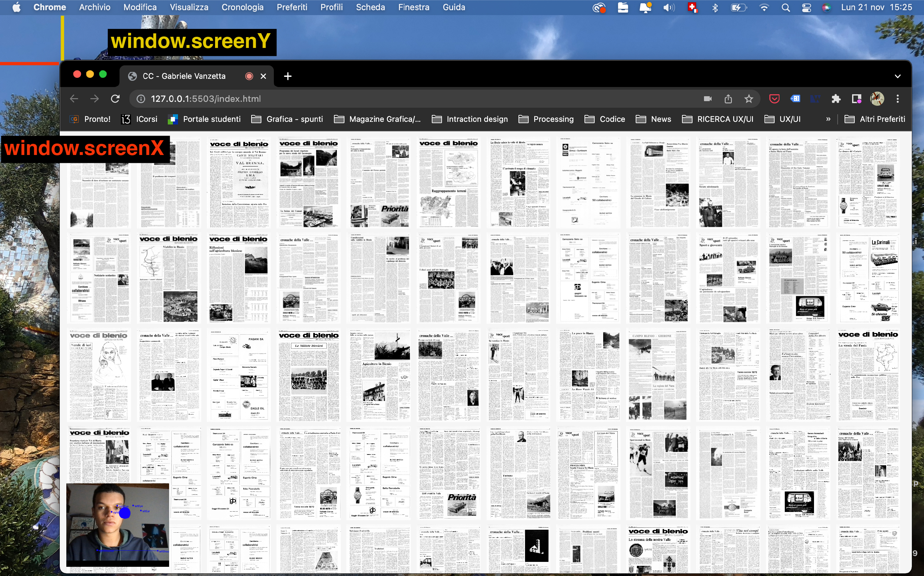The height and width of the screenshot is (576, 924).
Task: Open the Codice bookmark folder
Action: point(605,119)
